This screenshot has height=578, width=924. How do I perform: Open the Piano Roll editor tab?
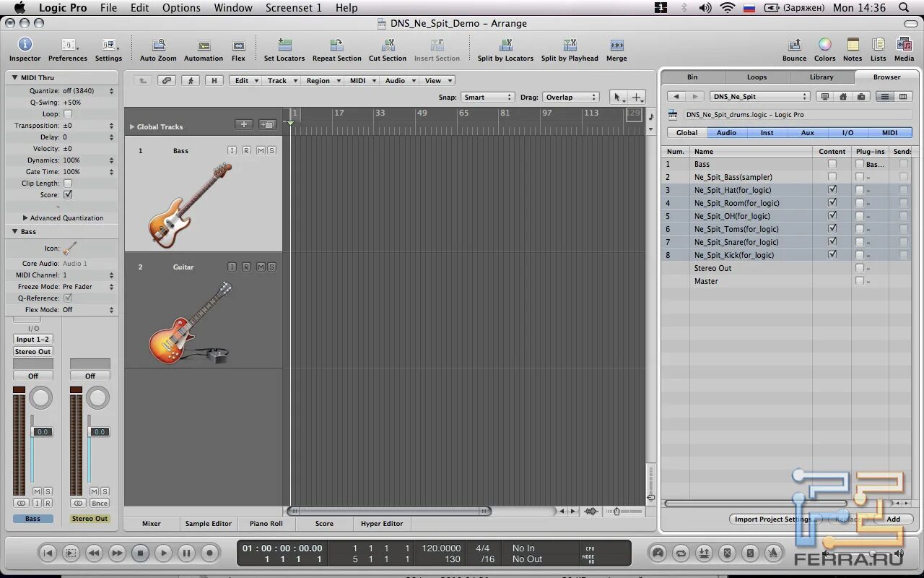point(266,523)
